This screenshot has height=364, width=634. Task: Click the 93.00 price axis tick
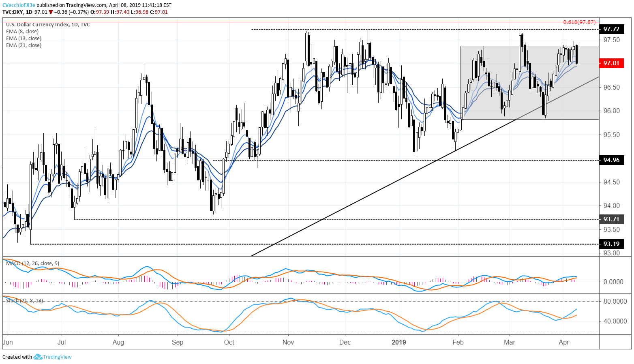point(611,253)
